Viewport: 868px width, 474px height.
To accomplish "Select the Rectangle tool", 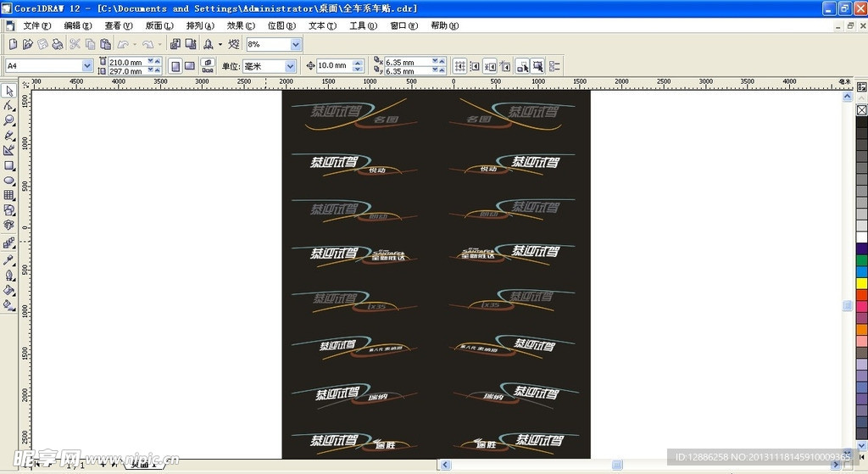I will coord(8,165).
